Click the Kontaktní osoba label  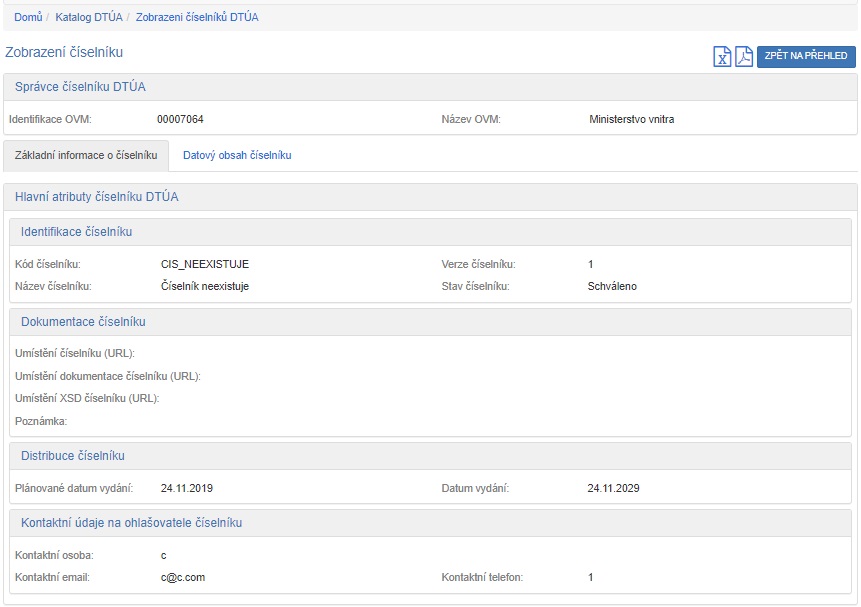[54, 555]
